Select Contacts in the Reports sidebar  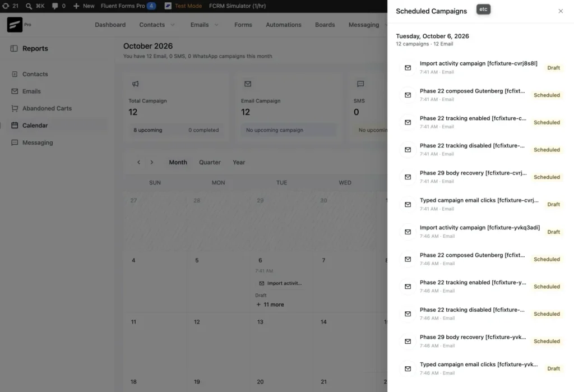point(35,74)
